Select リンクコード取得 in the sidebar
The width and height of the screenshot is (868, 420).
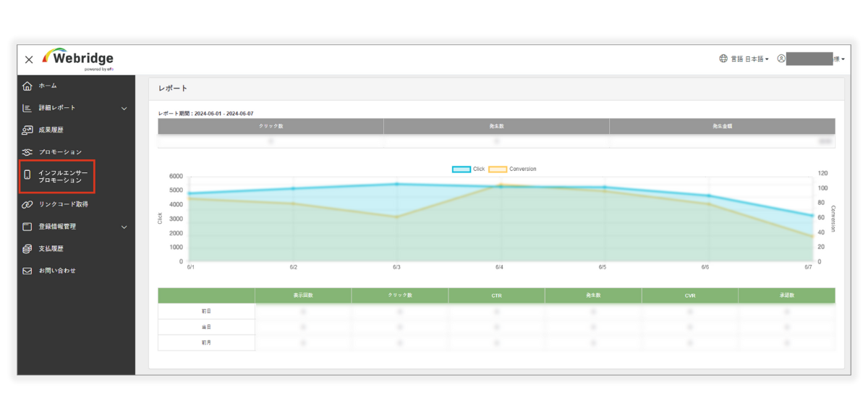[63, 204]
